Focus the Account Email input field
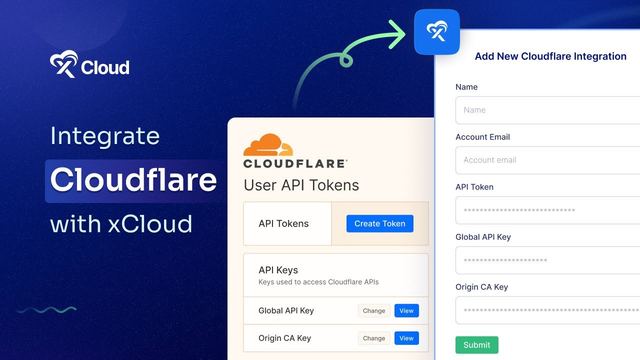 [548, 160]
